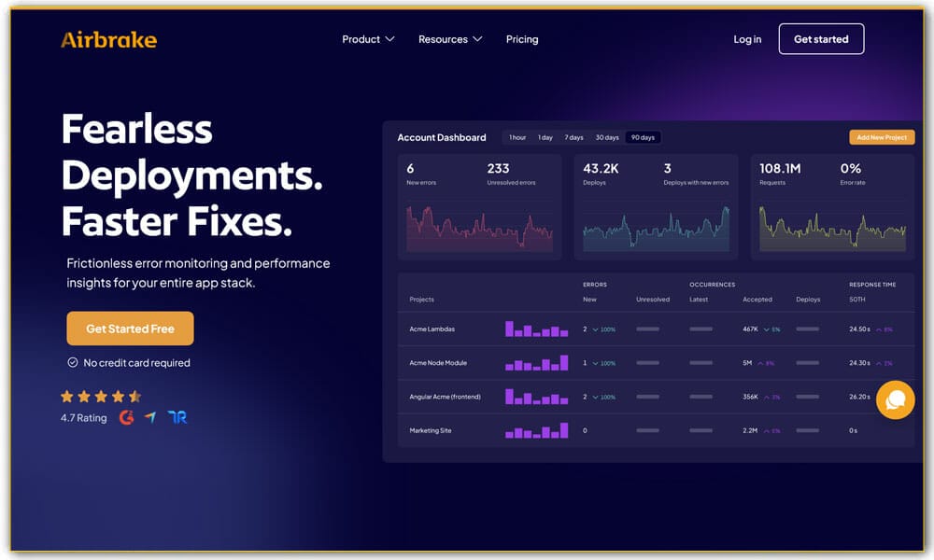The width and height of the screenshot is (934, 560).
Task: Click the telegram-style arrow review icon
Action: tap(149, 418)
